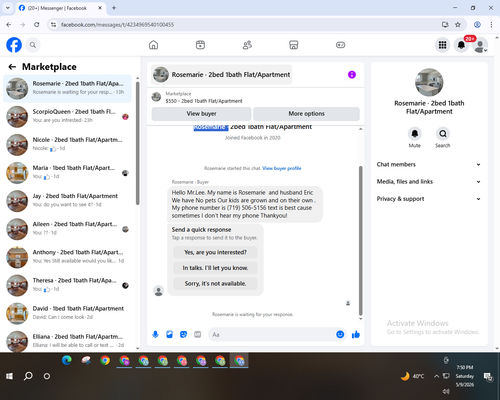Screen dimensions: 500x400
Task: Reload the page with refresh icon
Action: (x=37, y=25)
